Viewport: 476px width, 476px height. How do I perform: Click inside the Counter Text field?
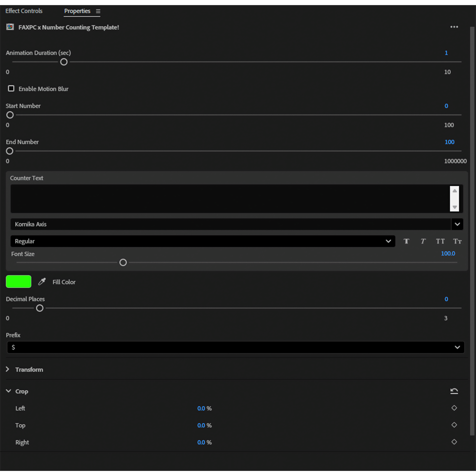(x=229, y=199)
